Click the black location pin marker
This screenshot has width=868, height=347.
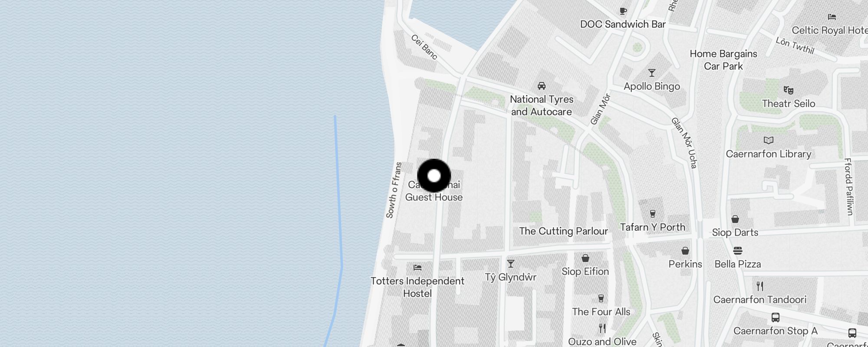pyautogui.click(x=434, y=176)
